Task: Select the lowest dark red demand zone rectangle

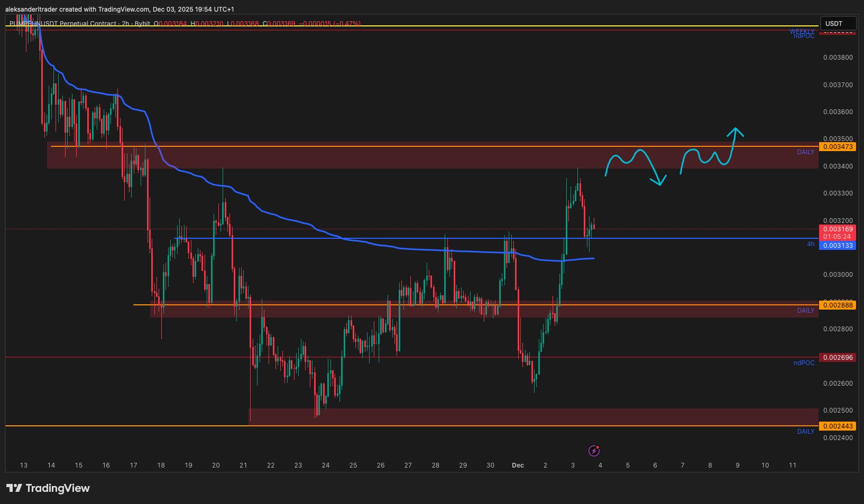Action: [529, 416]
